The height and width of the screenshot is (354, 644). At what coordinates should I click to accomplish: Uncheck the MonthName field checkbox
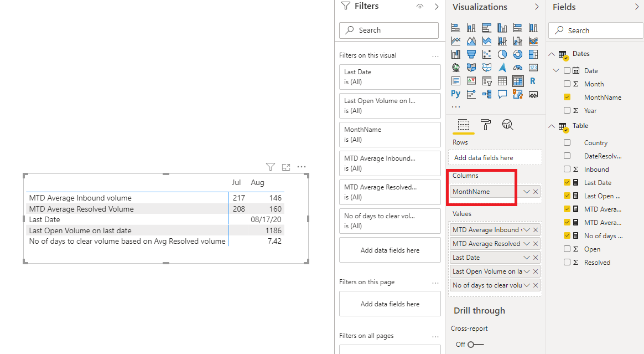click(x=567, y=97)
